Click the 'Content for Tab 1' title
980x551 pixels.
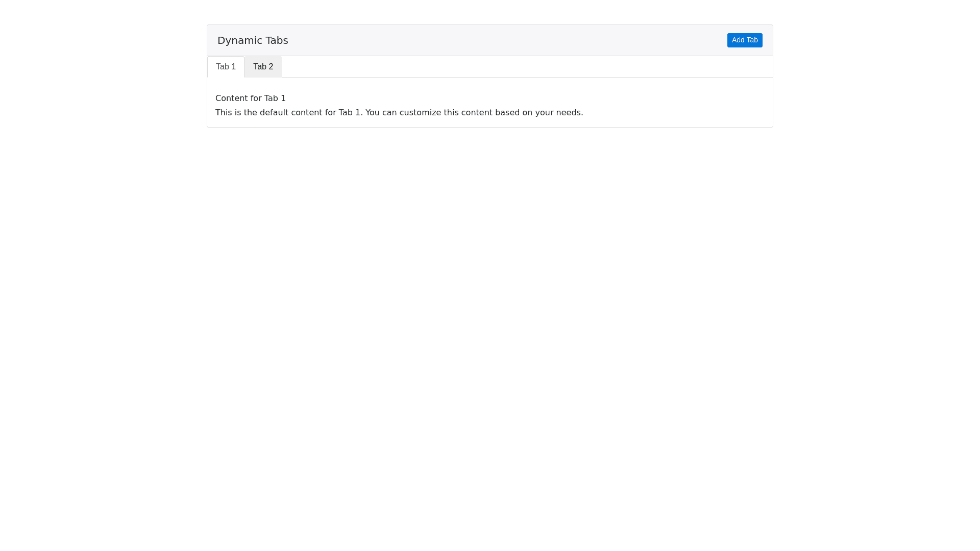(250, 98)
